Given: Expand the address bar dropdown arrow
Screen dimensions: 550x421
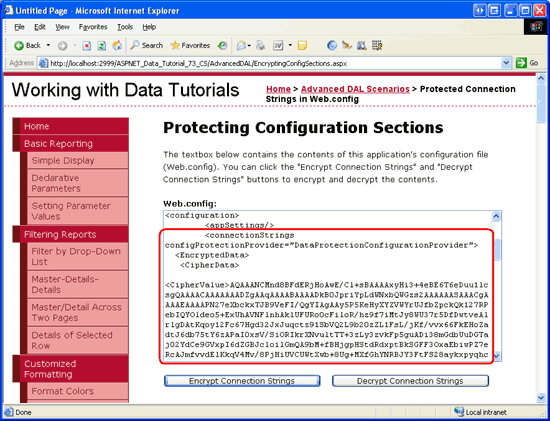Looking at the screenshot, I should point(506,63).
